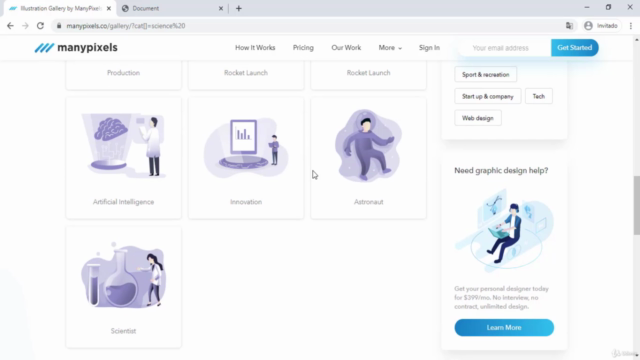
Task: Click the address bar URL
Action: pyautogui.click(x=126, y=26)
